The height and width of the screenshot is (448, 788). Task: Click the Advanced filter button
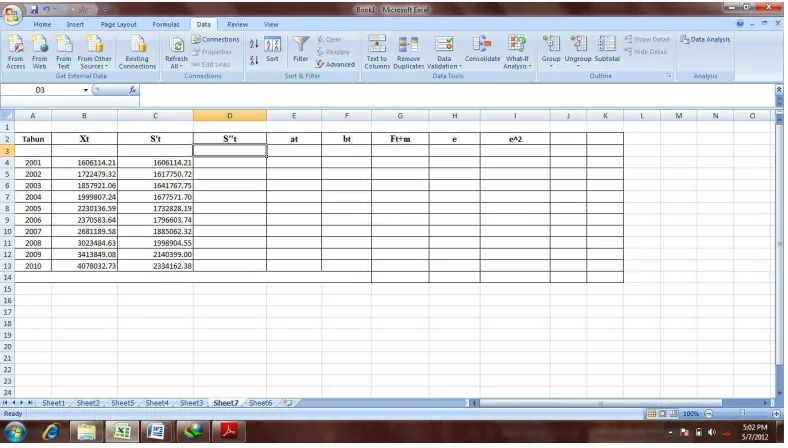pos(335,64)
